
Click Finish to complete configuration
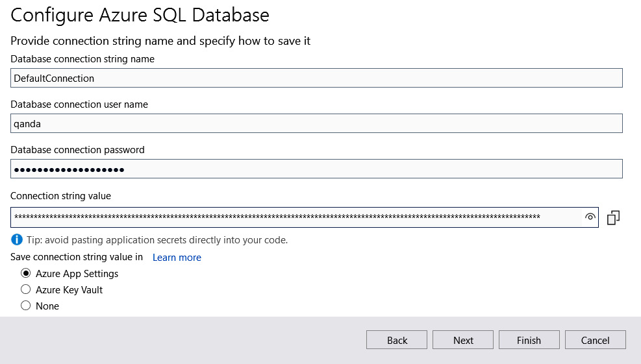point(529,340)
